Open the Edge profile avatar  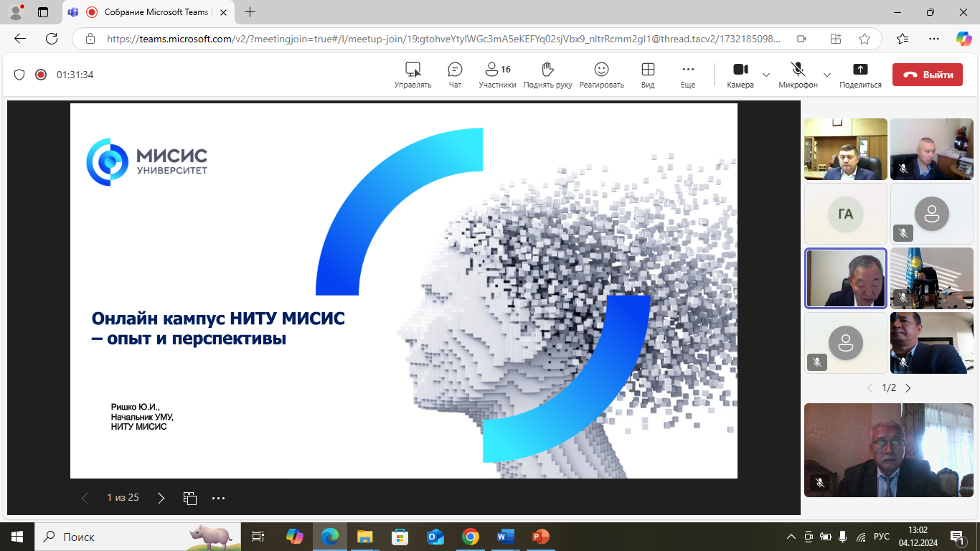[x=16, y=12]
